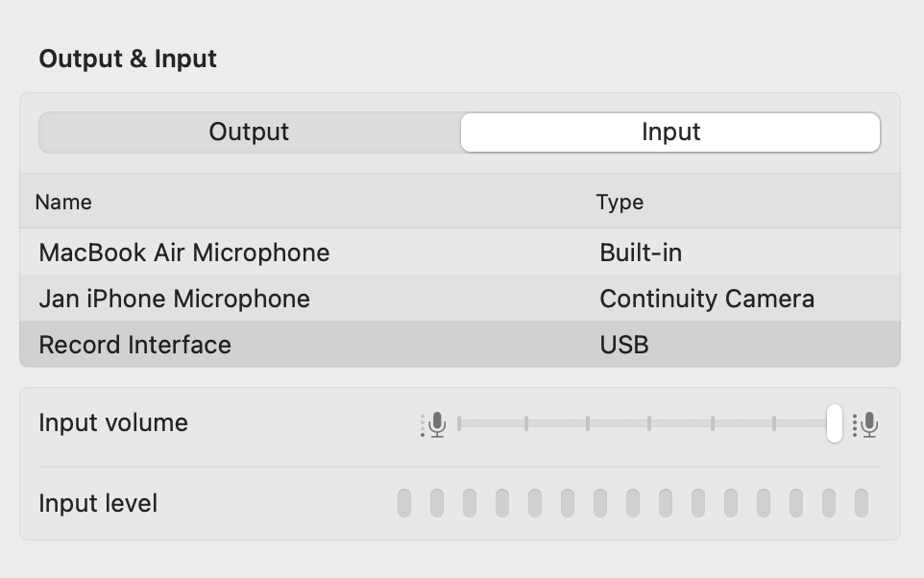Click the Output & Input heading
Image resolution: width=924 pixels, height=578 pixels.
coord(128,59)
